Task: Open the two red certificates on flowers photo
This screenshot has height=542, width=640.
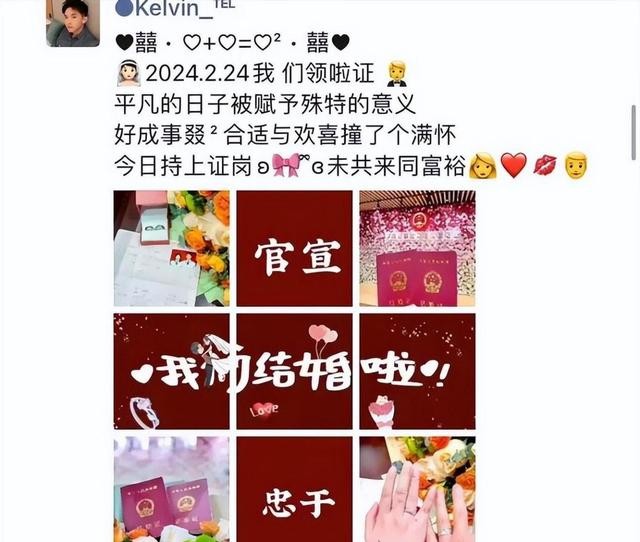Action: point(171,489)
